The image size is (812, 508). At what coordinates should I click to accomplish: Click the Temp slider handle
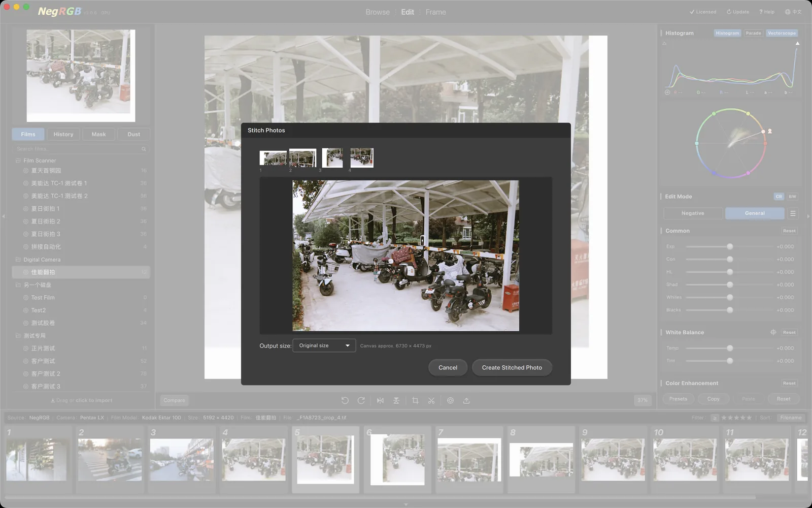[730, 348]
